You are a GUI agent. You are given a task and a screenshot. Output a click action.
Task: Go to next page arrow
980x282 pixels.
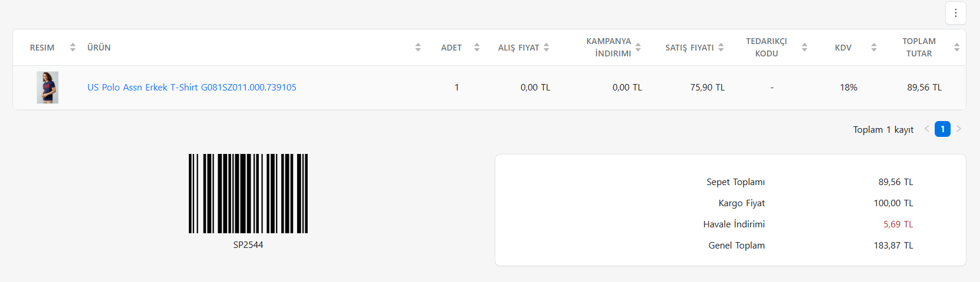click(959, 129)
